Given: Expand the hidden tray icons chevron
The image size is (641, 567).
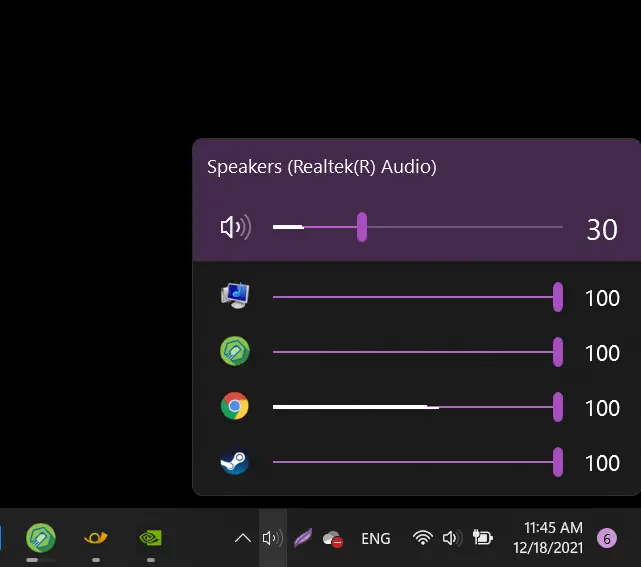Looking at the screenshot, I should 243,538.
